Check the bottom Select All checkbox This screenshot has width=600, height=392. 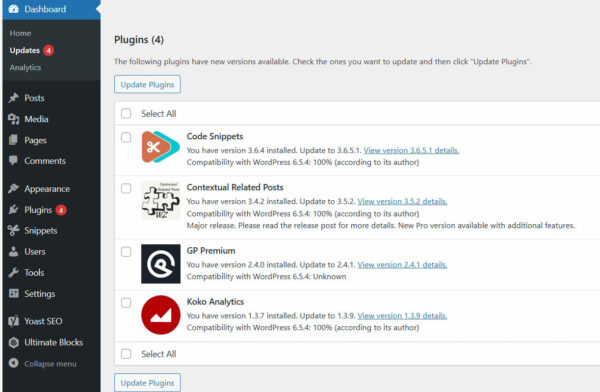[x=126, y=354]
